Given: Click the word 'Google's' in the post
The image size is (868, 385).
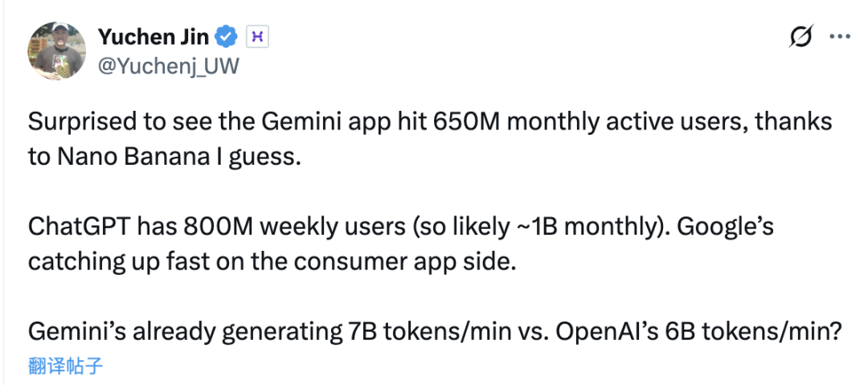Looking at the screenshot, I should 726,227.
